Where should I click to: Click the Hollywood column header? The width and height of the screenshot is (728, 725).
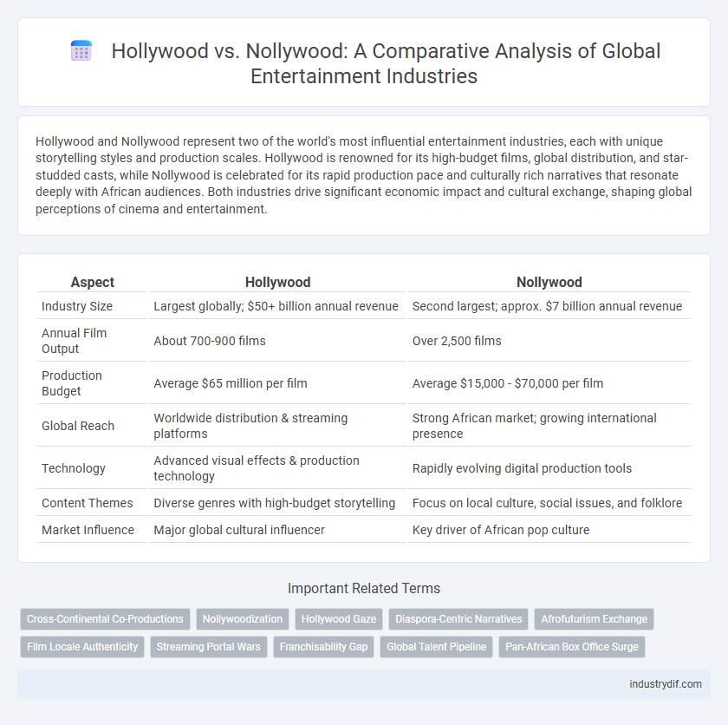[277, 282]
